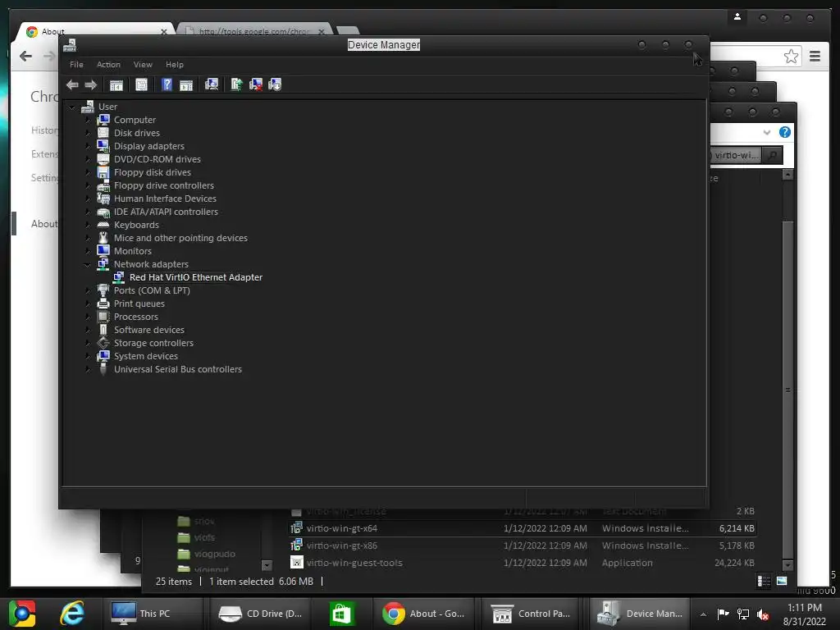Select the Monitors item
The width and height of the screenshot is (840, 630).
click(132, 251)
